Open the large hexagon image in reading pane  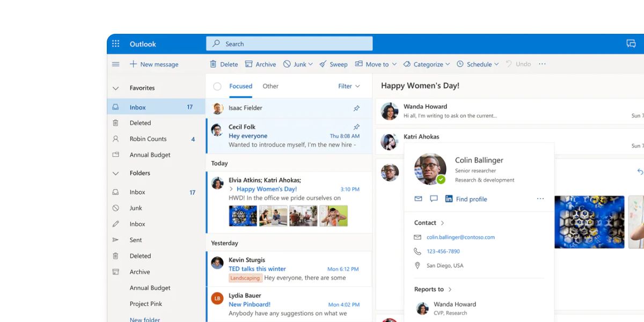[x=589, y=222]
